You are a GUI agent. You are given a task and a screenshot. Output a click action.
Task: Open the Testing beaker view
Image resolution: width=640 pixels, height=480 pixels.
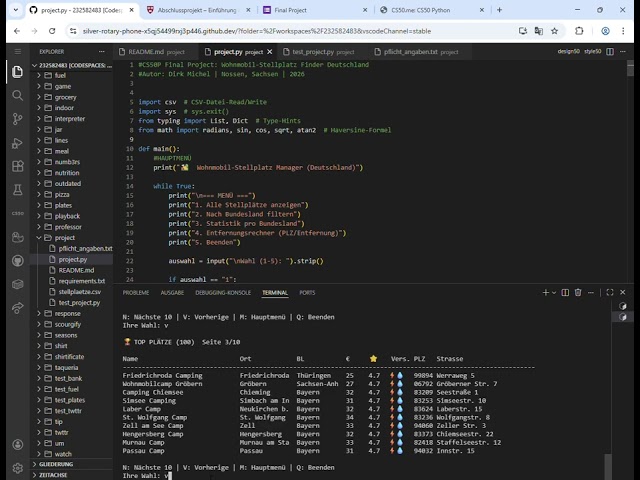(17, 189)
